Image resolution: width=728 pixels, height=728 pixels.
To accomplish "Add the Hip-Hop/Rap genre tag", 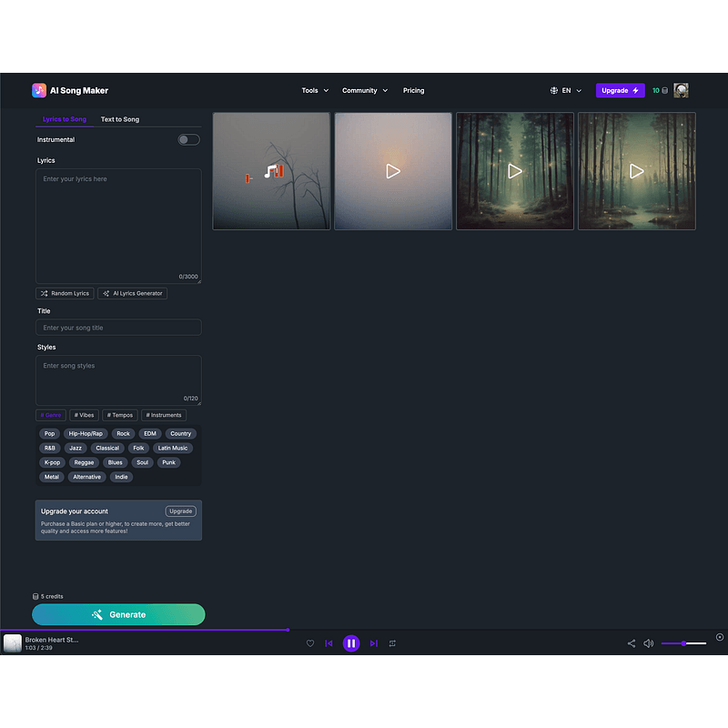I will pos(86,434).
